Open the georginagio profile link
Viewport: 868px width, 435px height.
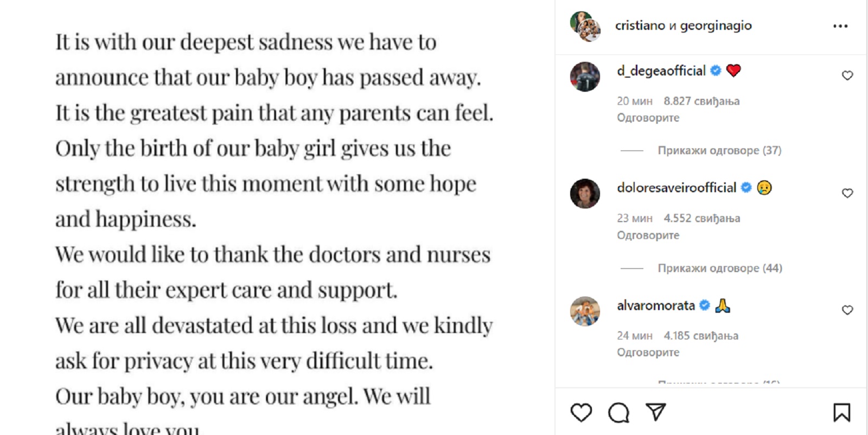point(716,26)
